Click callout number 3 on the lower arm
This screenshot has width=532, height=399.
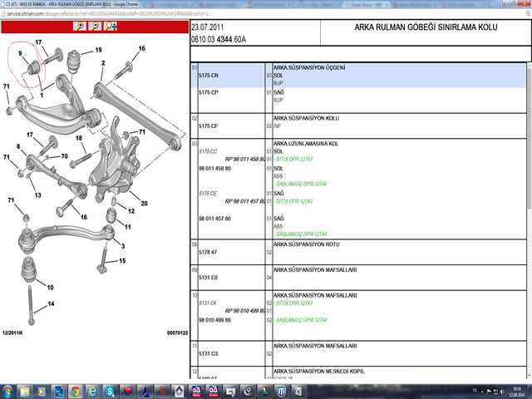click(x=123, y=246)
